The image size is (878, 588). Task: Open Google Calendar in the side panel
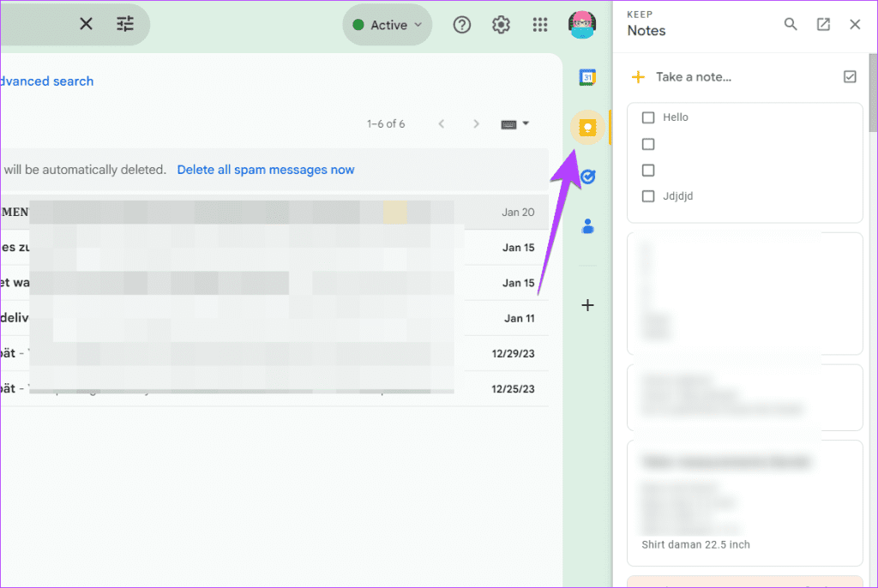coord(586,77)
